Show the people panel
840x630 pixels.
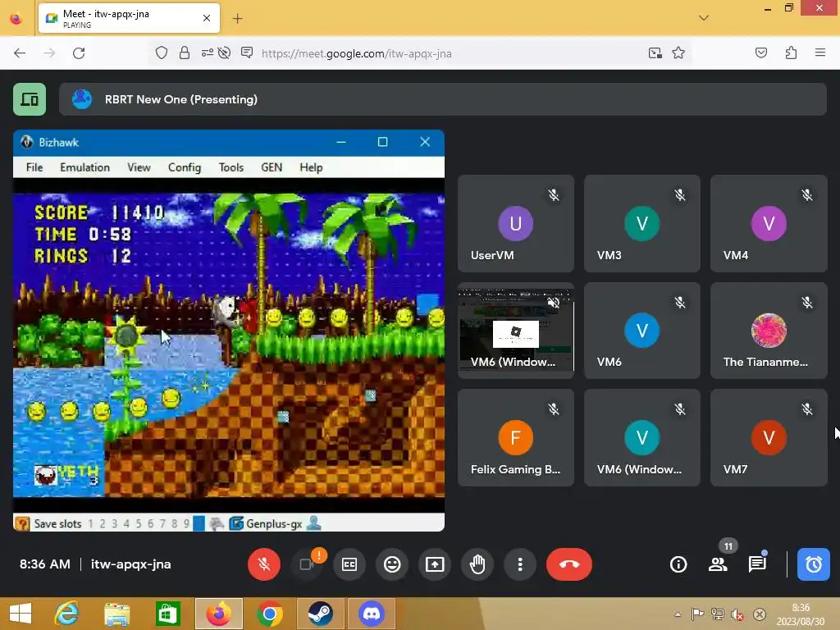coord(718,564)
